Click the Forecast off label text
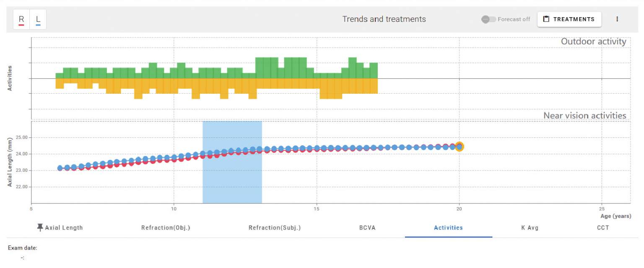 pyautogui.click(x=514, y=19)
